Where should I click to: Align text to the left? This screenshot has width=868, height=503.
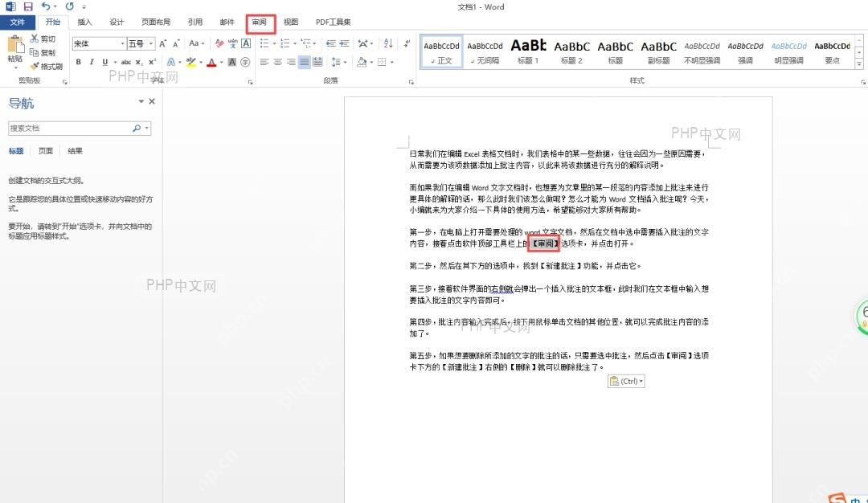point(264,62)
